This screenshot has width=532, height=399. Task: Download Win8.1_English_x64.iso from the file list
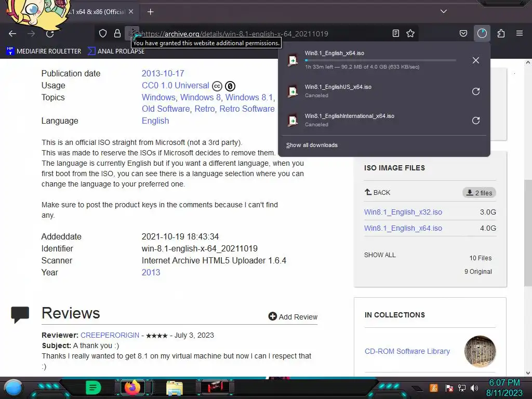(x=403, y=229)
